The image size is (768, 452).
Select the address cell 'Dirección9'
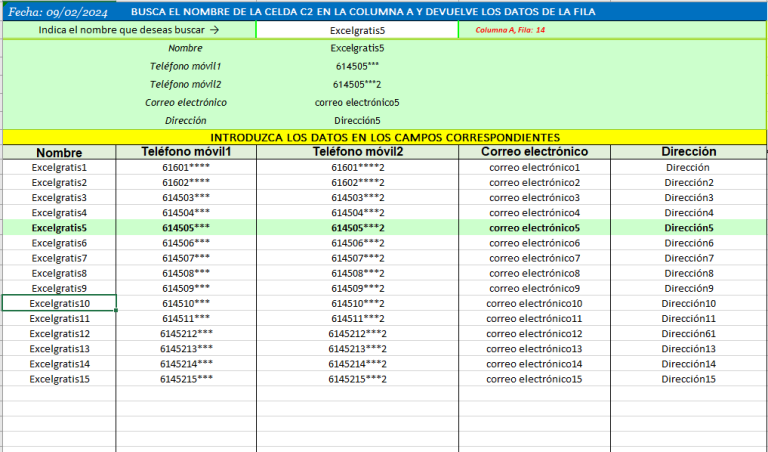(689, 288)
